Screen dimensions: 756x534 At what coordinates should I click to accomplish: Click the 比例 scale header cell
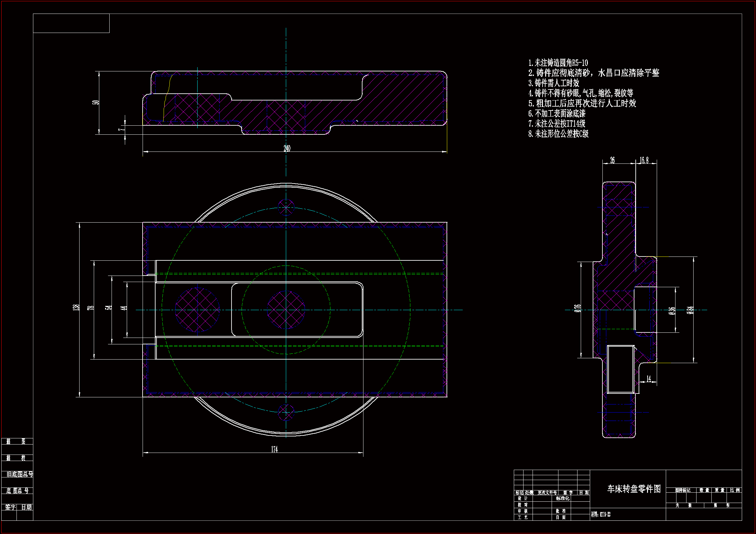(x=735, y=490)
